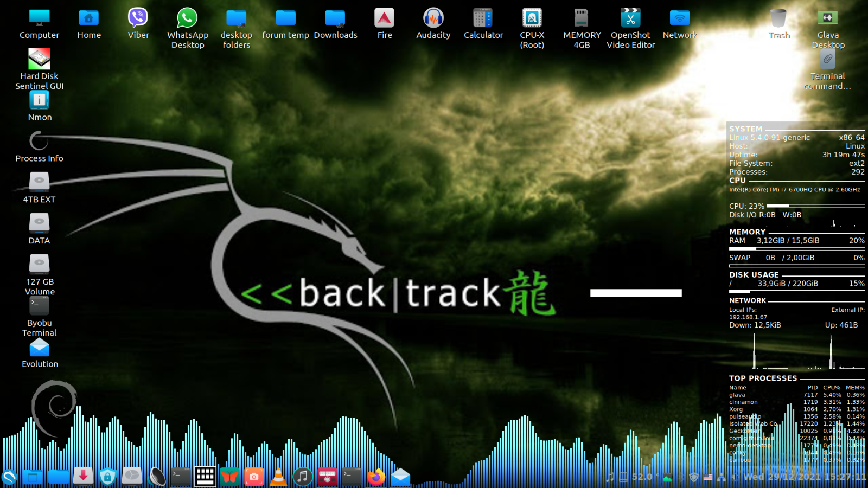Launch CPU-X (Root) shortcut
This screenshot has width=868, height=488.
(x=532, y=29)
